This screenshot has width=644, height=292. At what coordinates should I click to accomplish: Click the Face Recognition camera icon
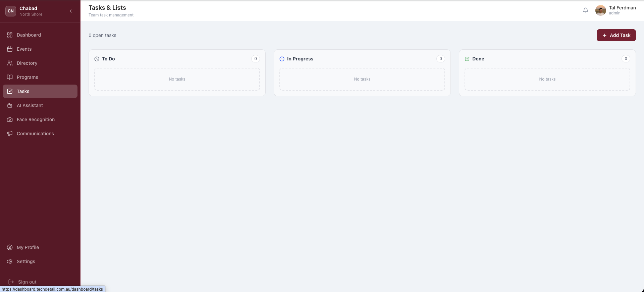coord(10,119)
